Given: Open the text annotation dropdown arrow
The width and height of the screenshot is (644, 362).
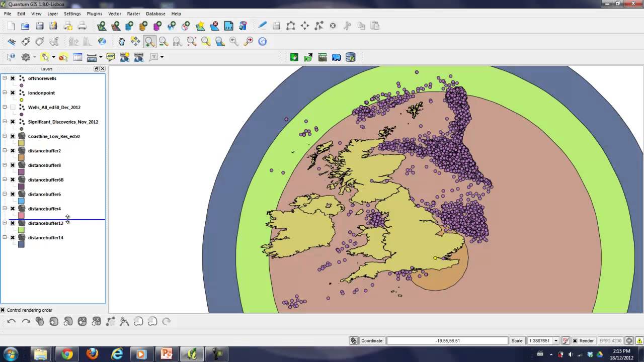Looking at the screenshot, I should pyautogui.click(x=162, y=57).
